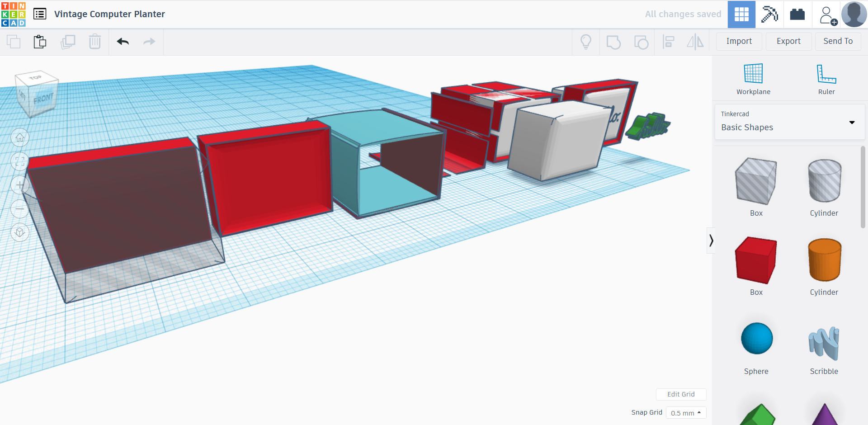The image size is (868, 425).
Task: Pick the green Roof shape
Action: pos(758,415)
